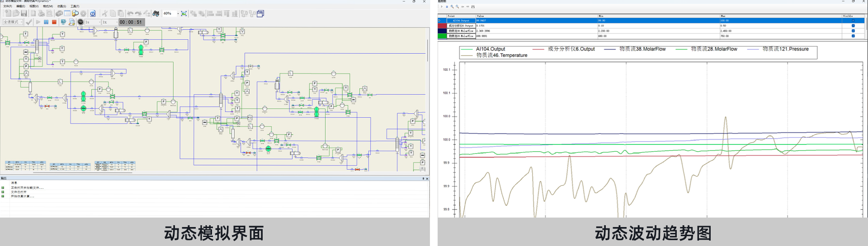Click the binoculars Find icon
Viewport: 868px width, 246px height.
point(156,14)
